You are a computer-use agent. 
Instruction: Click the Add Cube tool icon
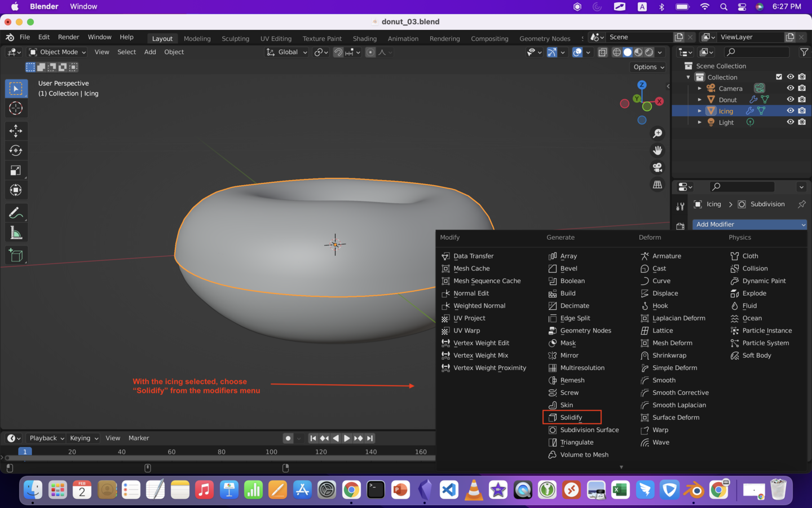pos(16,256)
